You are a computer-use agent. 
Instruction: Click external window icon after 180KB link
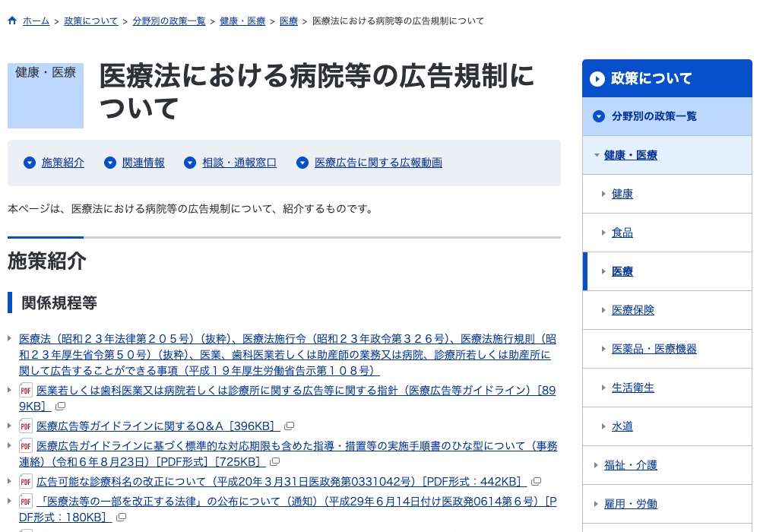click(121, 517)
